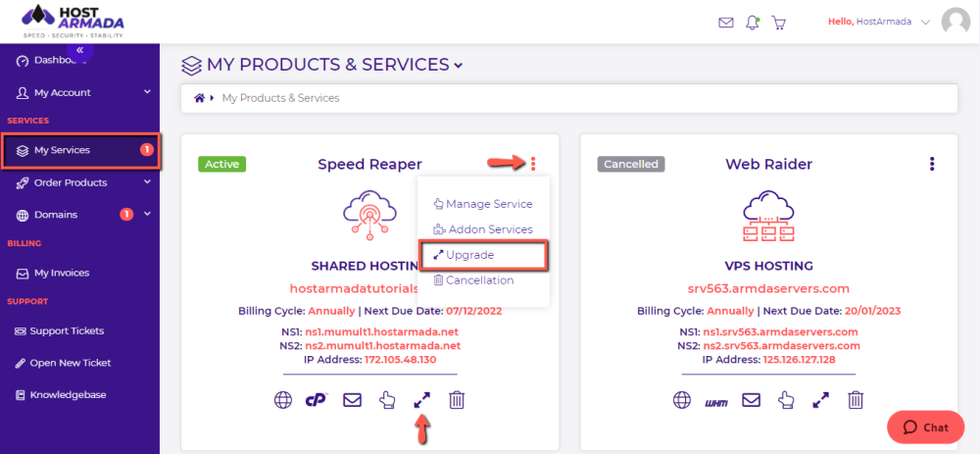Click Speed Reaper trash cancellation icon
Viewport: 980px width, 454px height.
coord(457,400)
